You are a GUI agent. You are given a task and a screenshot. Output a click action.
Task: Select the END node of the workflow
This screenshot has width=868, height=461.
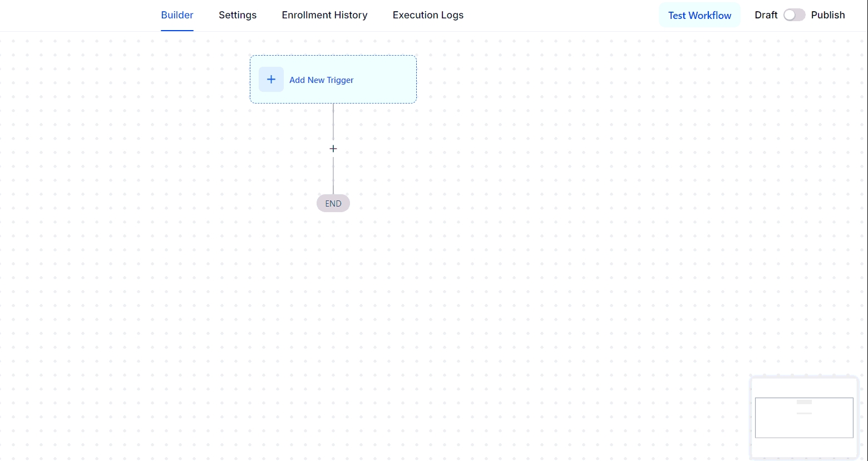click(x=333, y=204)
